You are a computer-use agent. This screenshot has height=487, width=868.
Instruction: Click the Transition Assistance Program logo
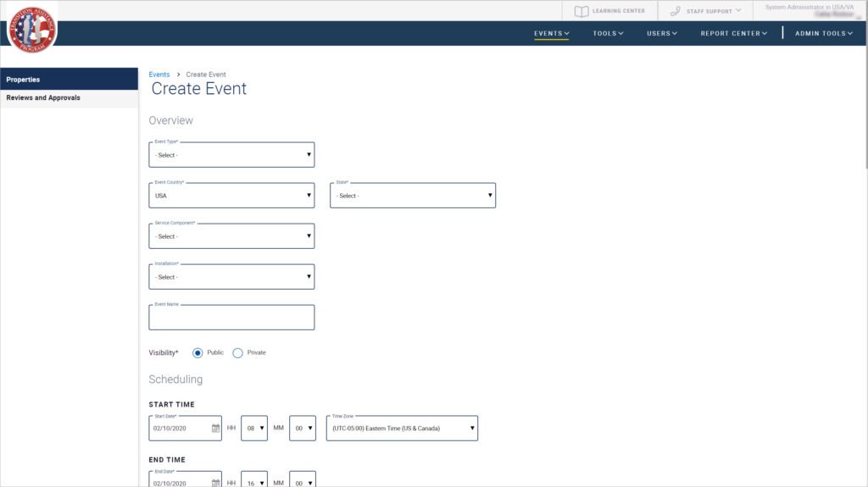pos(32,29)
